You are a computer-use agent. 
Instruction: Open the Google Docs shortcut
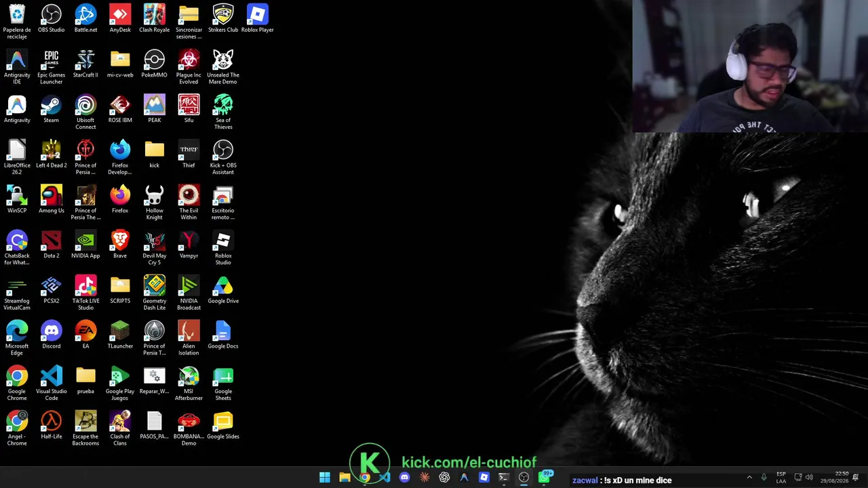223,335
